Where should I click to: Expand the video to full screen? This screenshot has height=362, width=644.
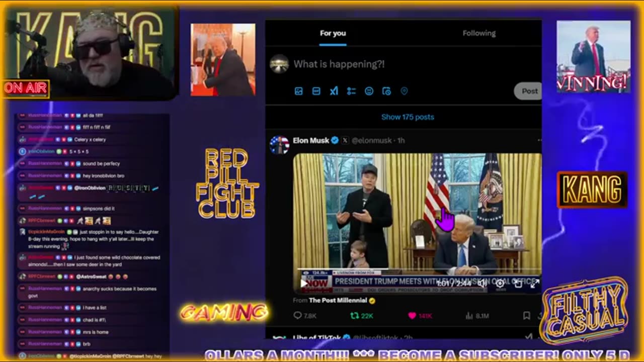(x=534, y=284)
